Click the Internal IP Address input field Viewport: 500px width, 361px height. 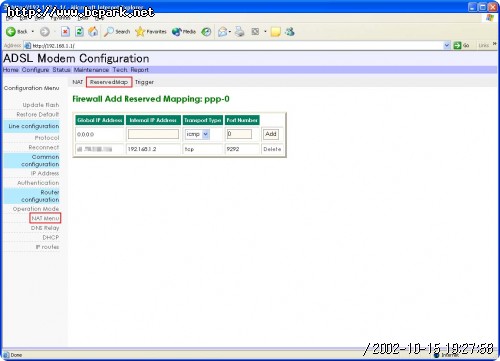click(x=153, y=134)
